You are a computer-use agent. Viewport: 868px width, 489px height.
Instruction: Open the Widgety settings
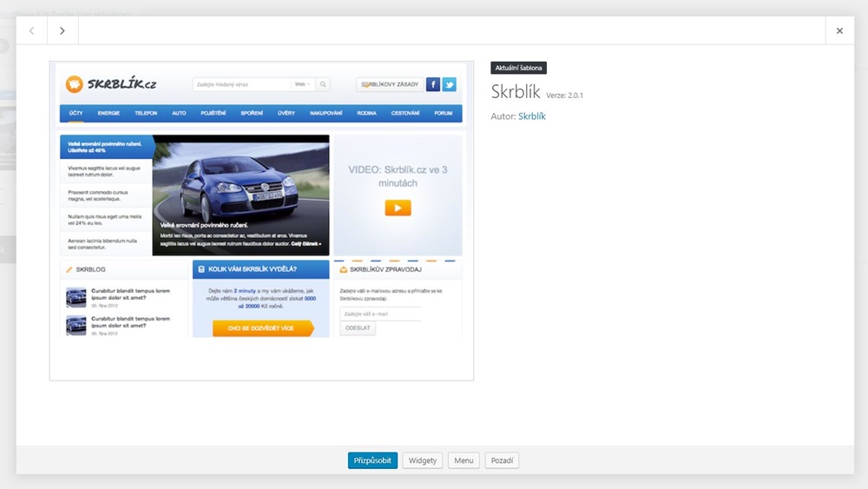(x=423, y=460)
